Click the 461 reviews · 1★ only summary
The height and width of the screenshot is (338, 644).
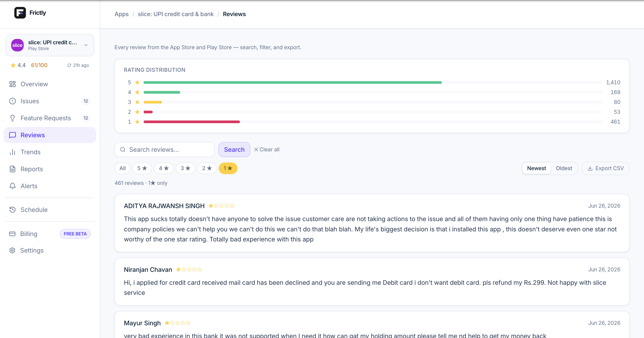[x=141, y=183]
